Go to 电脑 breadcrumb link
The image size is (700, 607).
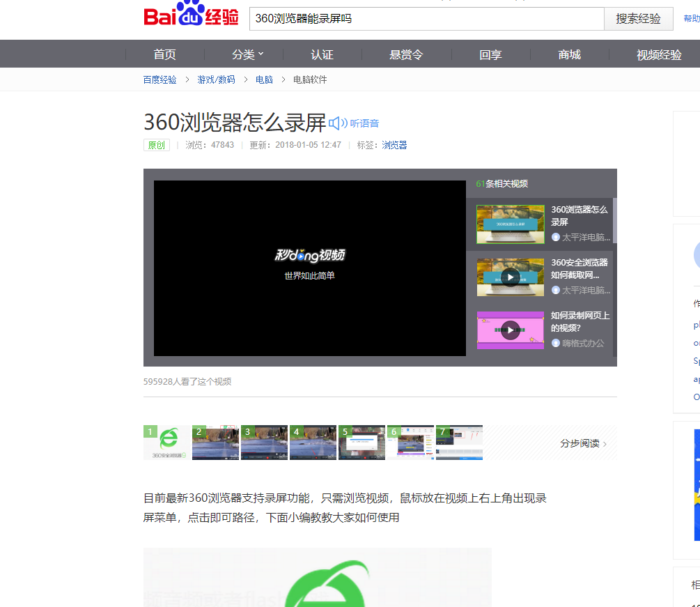pyautogui.click(x=264, y=79)
